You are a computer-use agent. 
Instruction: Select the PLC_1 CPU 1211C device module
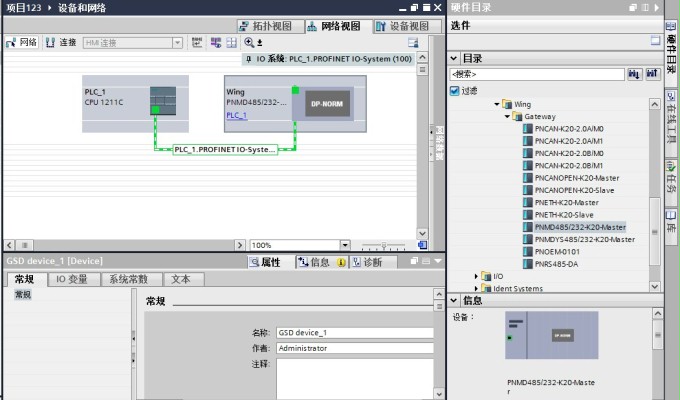pyautogui.click(x=135, y=104)
